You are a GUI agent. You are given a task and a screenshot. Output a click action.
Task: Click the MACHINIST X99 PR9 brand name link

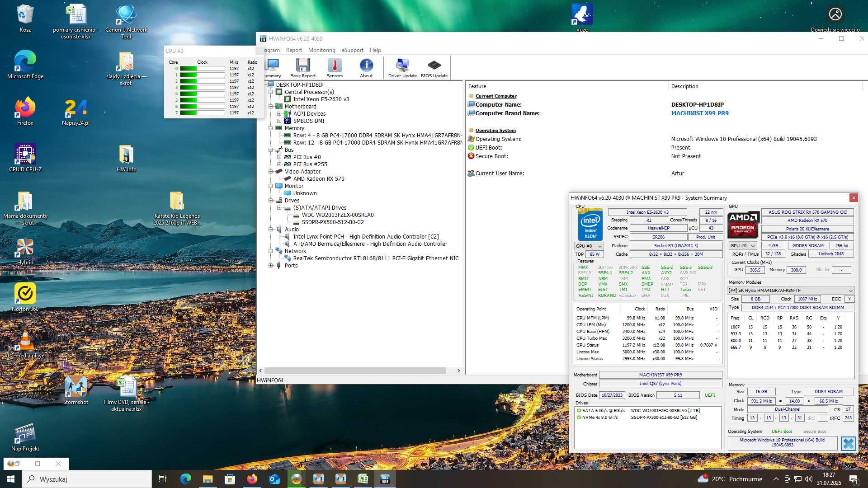[x=699, y=113]
